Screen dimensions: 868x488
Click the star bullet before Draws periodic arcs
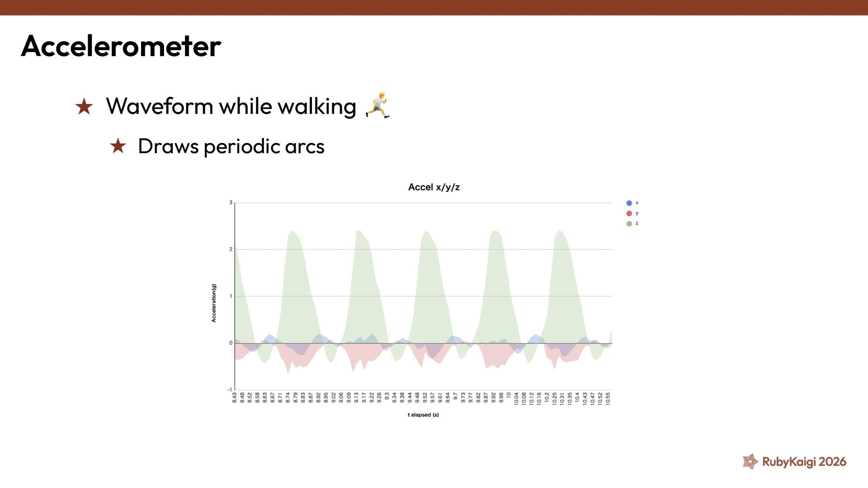pos(118,146)
